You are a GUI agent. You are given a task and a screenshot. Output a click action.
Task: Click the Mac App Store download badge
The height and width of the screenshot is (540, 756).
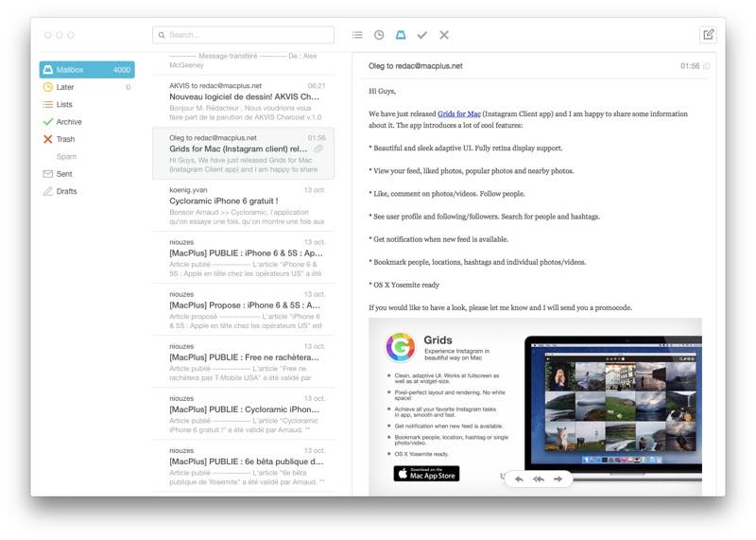pyautogui.click(x=426, y=474)
